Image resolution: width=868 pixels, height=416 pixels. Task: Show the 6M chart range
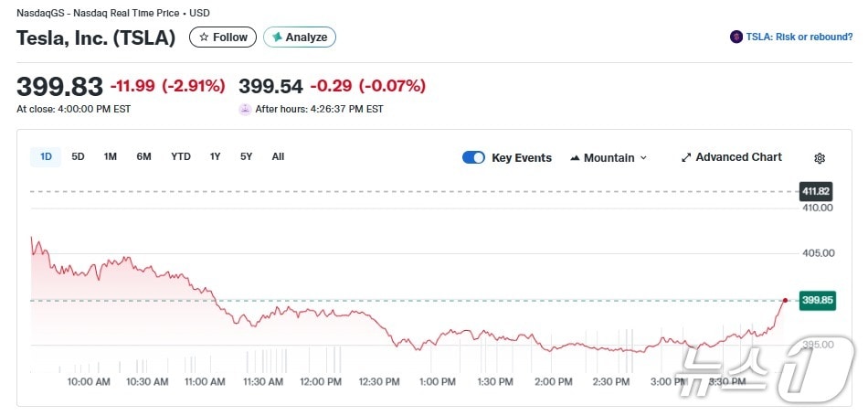[143, 156]
